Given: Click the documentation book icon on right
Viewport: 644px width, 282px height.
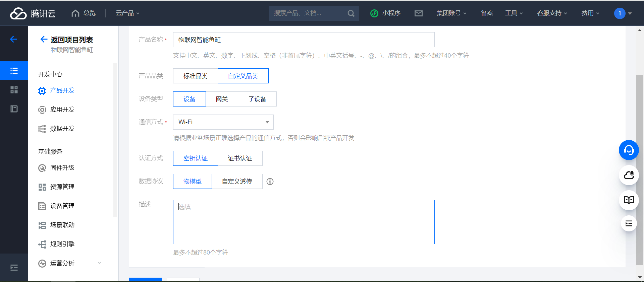Looking at the screenshot, I should [x=629, y=200].
